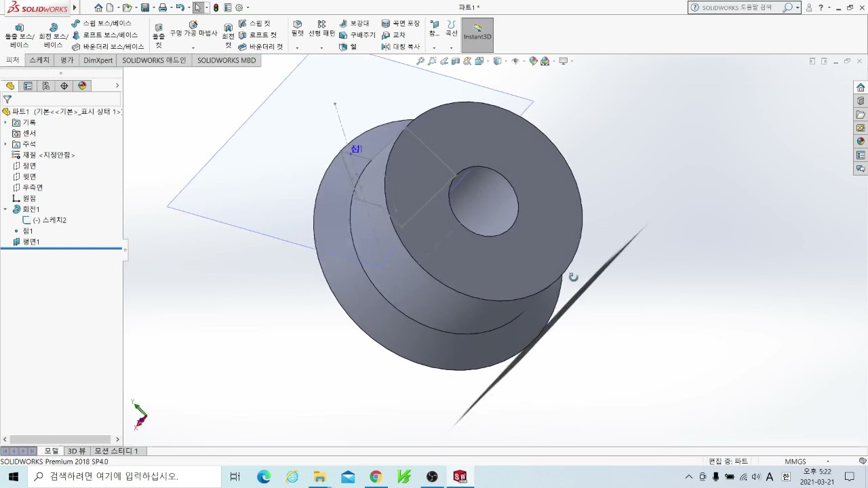The height and width of the screenshot is (488, 868).
Task: Choose Draft (구배주기) feature
Action: pos(357,35)
